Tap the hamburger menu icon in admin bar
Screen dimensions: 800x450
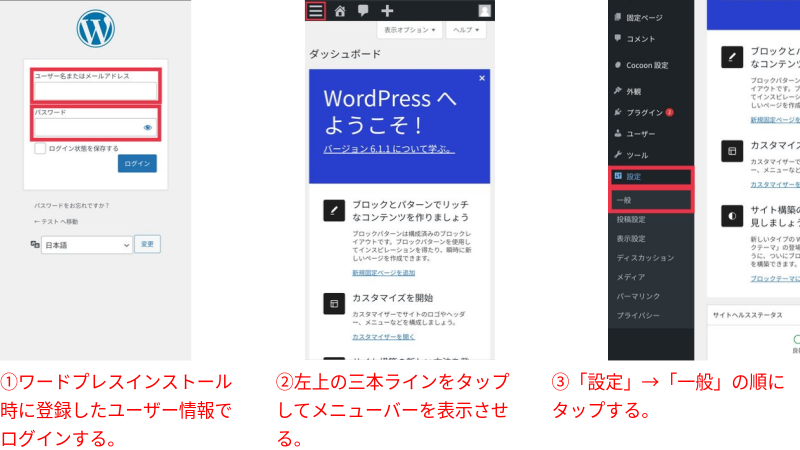pyautogui.click(x=316, y=10)
